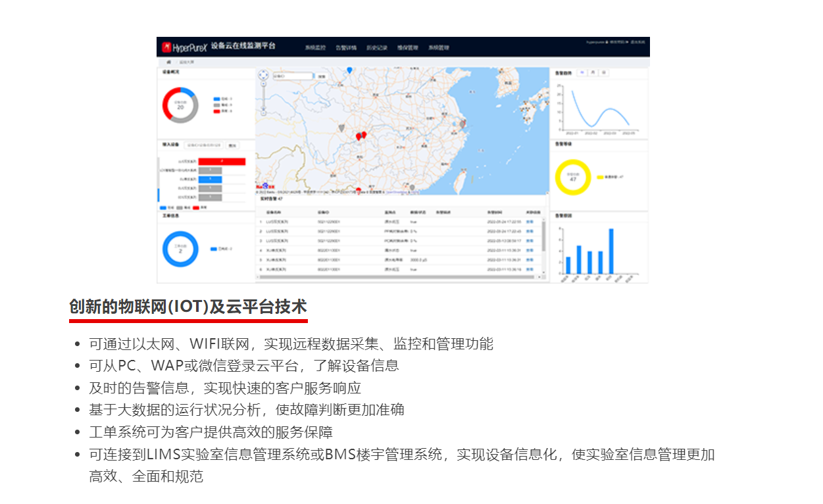Click the map pan direction control
The height and width of the screenshot is (504, 823).
tap(264, 76)
